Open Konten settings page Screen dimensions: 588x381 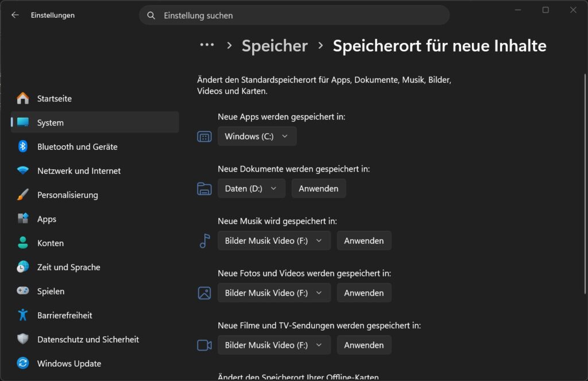[95, 243]
